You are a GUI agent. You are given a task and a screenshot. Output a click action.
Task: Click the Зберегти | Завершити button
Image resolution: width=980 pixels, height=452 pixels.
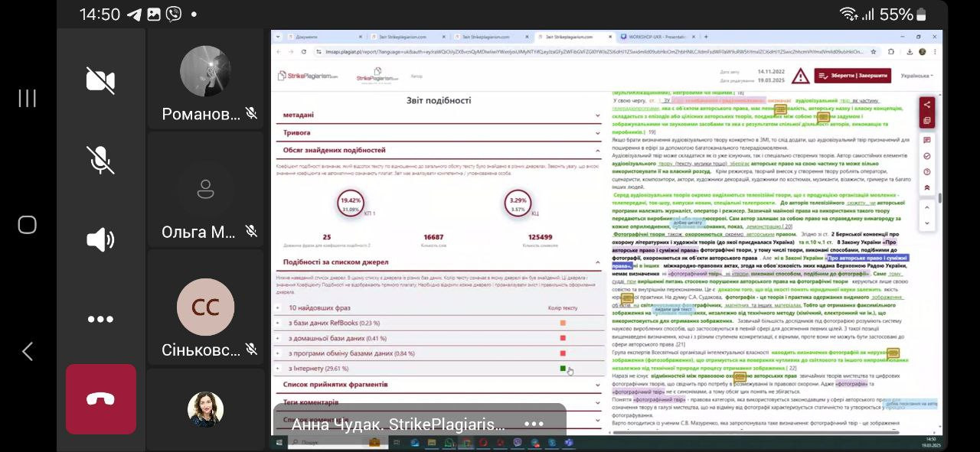pos(853,76)
